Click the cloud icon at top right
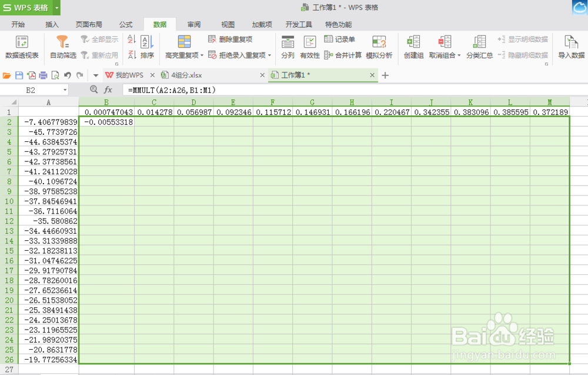588x375 pixels. click(580, 8)
